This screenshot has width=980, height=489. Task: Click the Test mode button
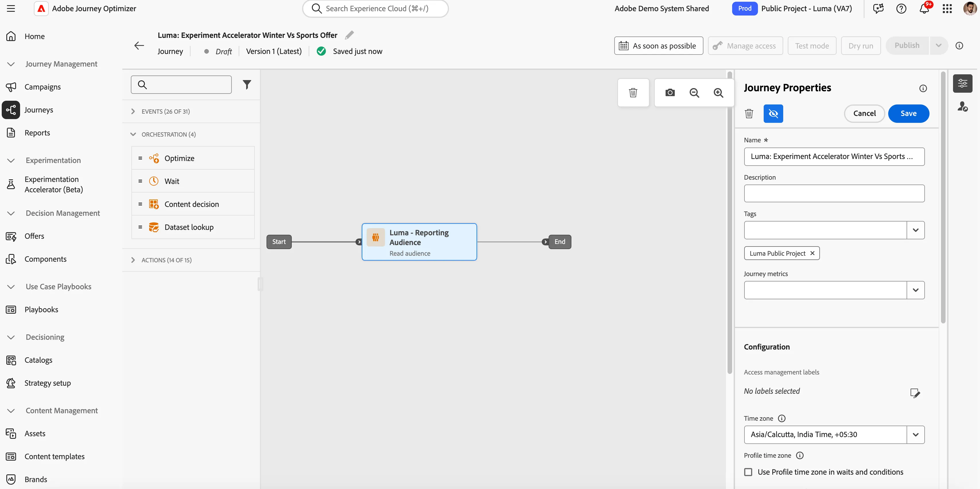tap(812, 46)
